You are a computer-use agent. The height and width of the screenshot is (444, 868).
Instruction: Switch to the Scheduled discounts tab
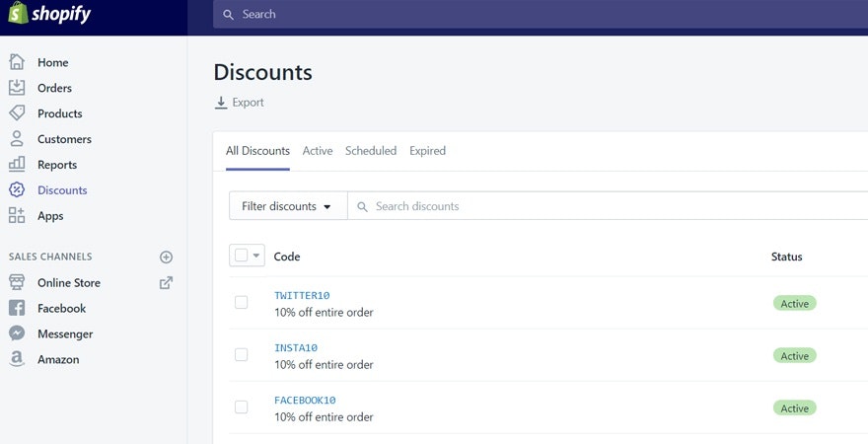point(371,151)
